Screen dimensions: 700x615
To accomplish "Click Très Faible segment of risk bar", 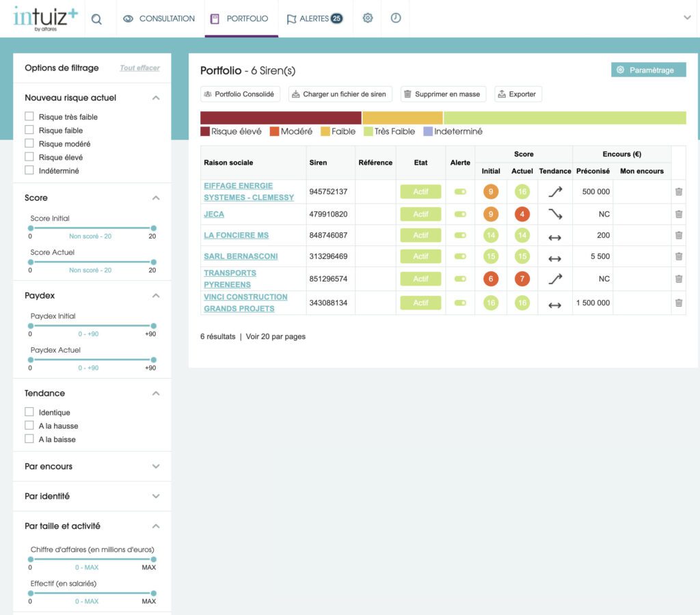I will (565, 118).
